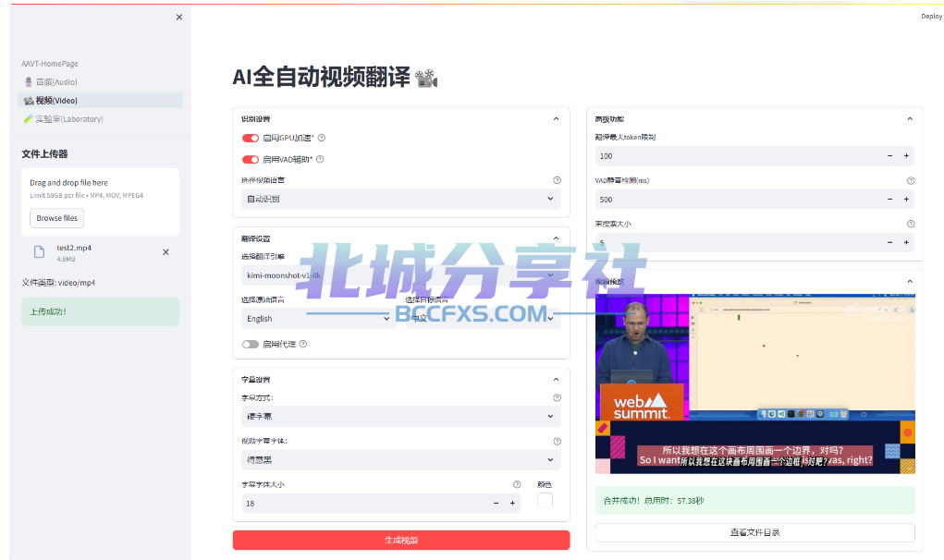944x560 pixels.
Task: Open the subtitle color swatch picker
Action: point(545,500)
